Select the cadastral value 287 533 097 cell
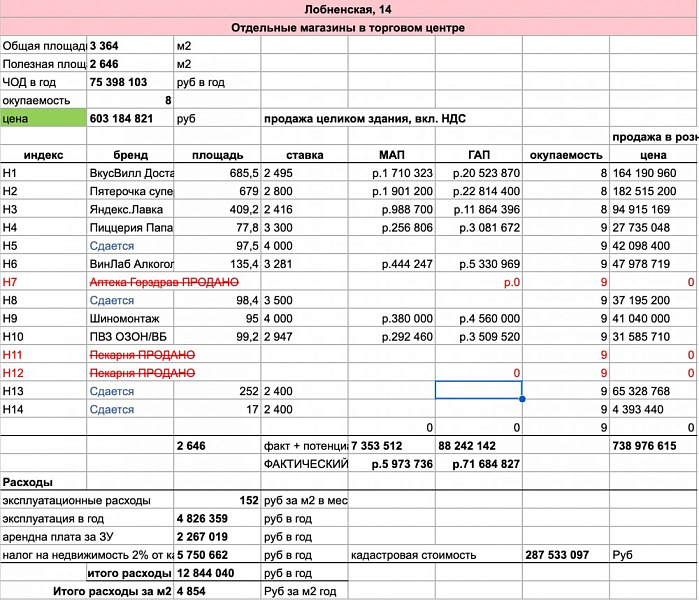Screen dimensions: 699x600 click(565, 554)
